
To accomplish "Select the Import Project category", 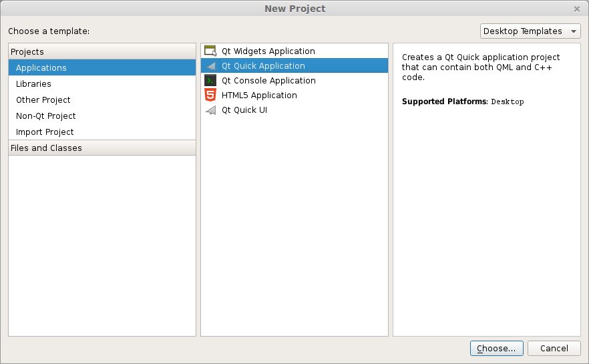I will 45,132.
